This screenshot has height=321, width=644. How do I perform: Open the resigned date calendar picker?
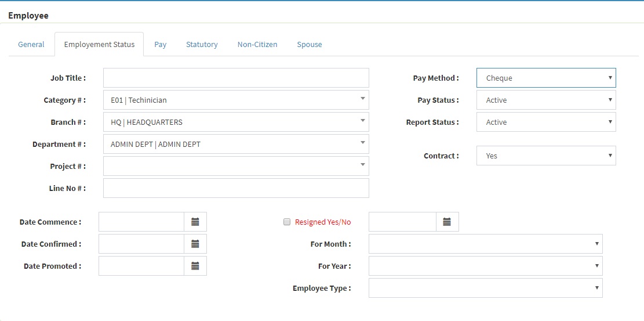tap(447, 222)
